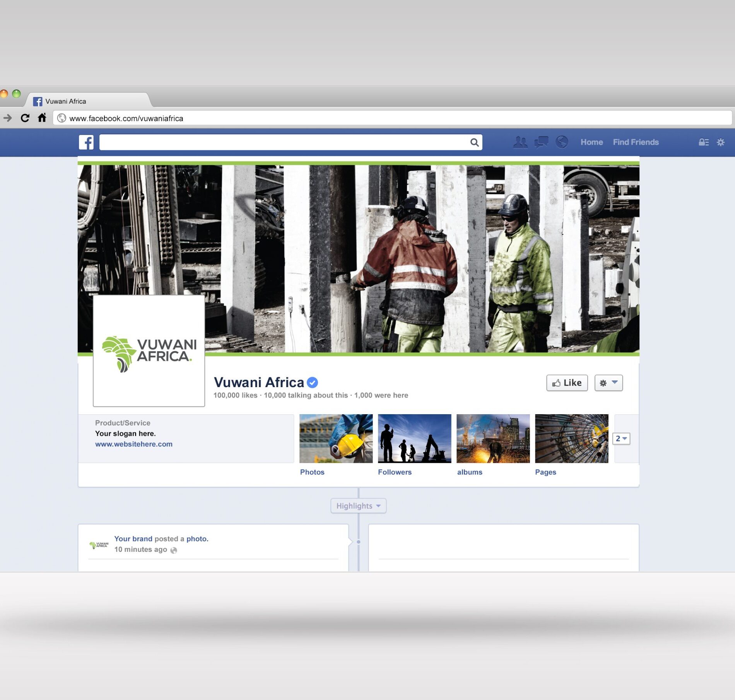Click the green macOS maximize button
Viewport: 735px width, 700px height.
(16, 94)
